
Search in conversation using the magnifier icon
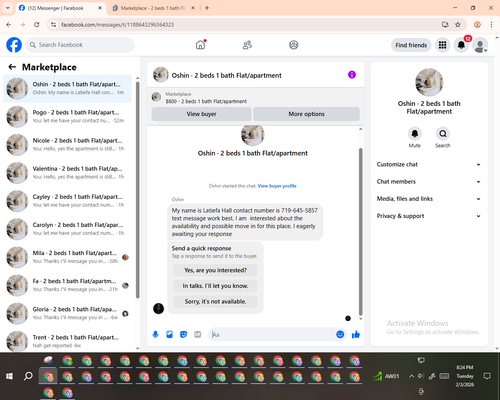click(443, 134)
